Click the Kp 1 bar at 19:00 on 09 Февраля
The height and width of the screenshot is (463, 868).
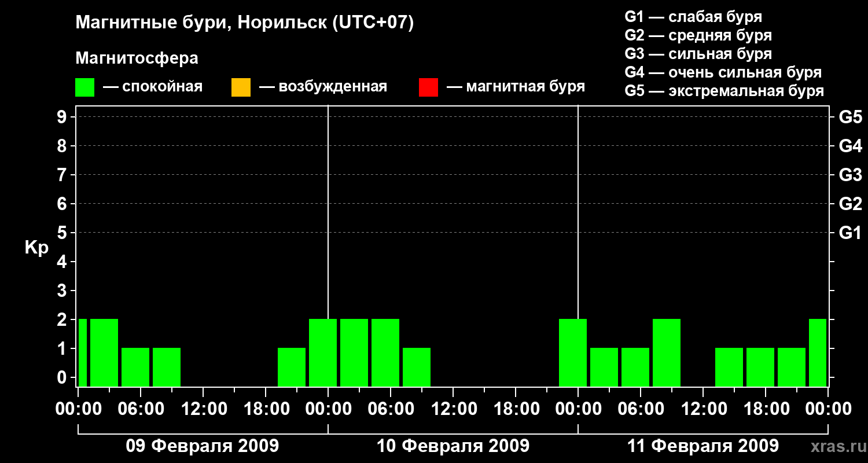tap(292, 367)
